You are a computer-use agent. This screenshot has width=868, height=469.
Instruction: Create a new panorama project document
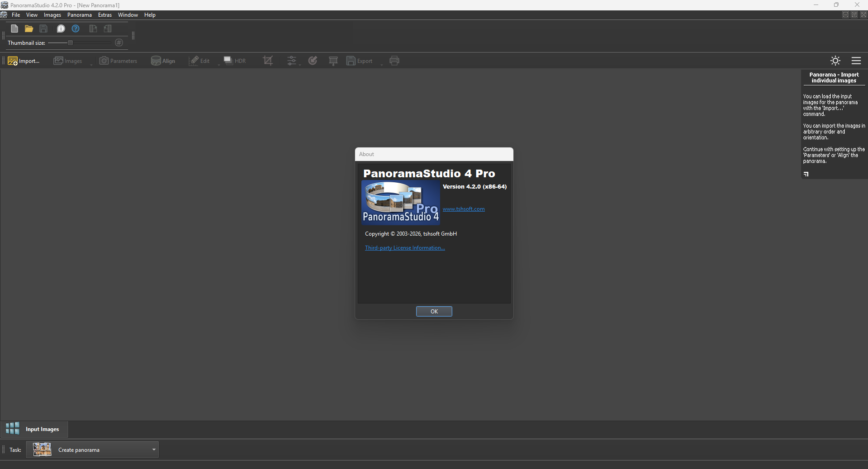(14, 29)
